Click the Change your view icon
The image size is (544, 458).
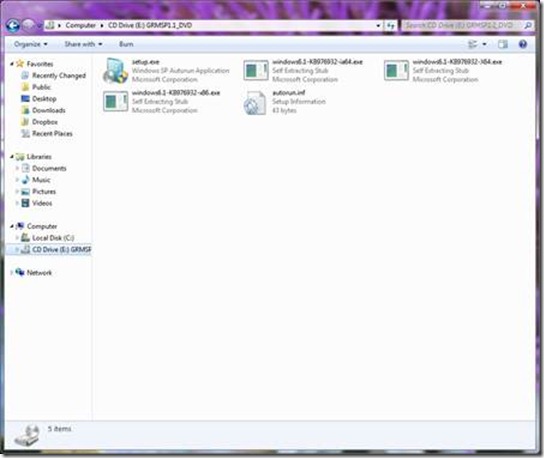point(473,44)
